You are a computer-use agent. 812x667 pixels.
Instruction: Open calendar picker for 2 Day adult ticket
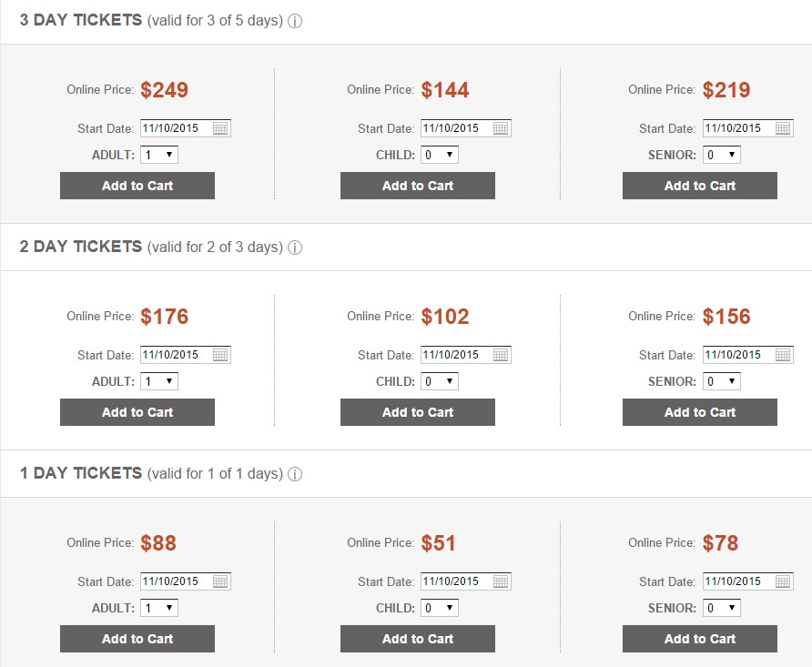[x=220, y=355]
